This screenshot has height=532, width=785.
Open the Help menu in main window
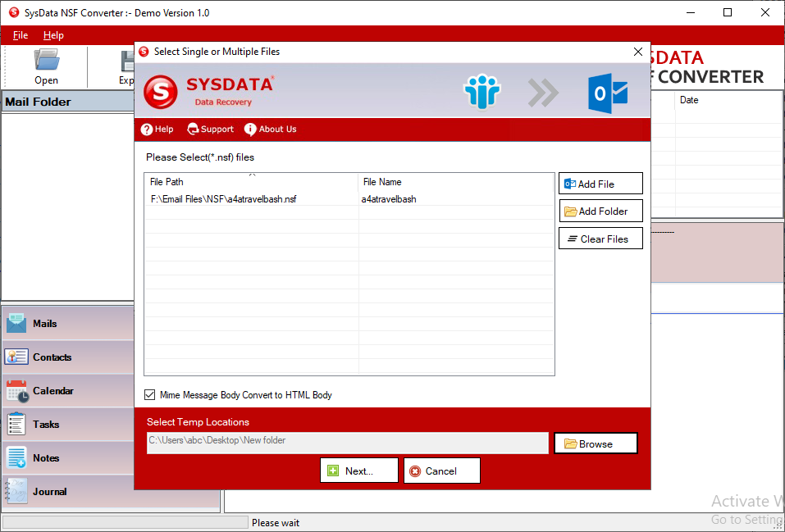[x=53, y=35]
